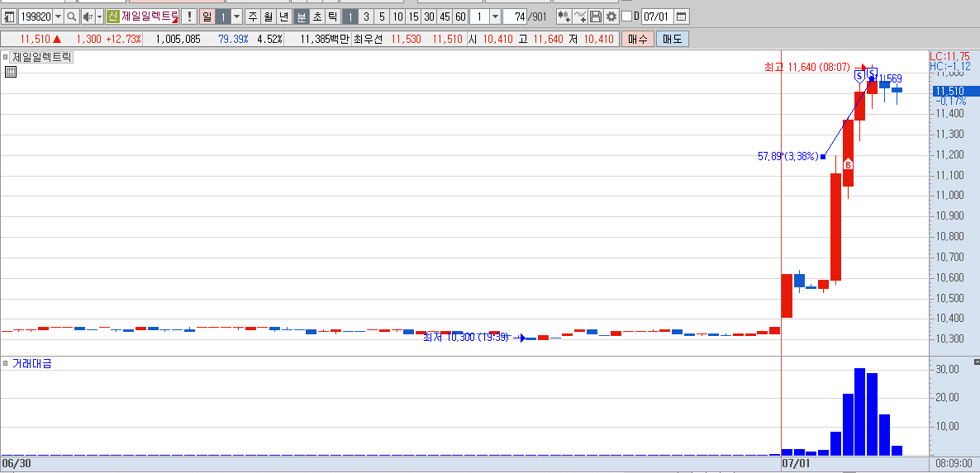Click the 1,005,085 volume value
Viewport: 980px width, 473px height.
178,39
